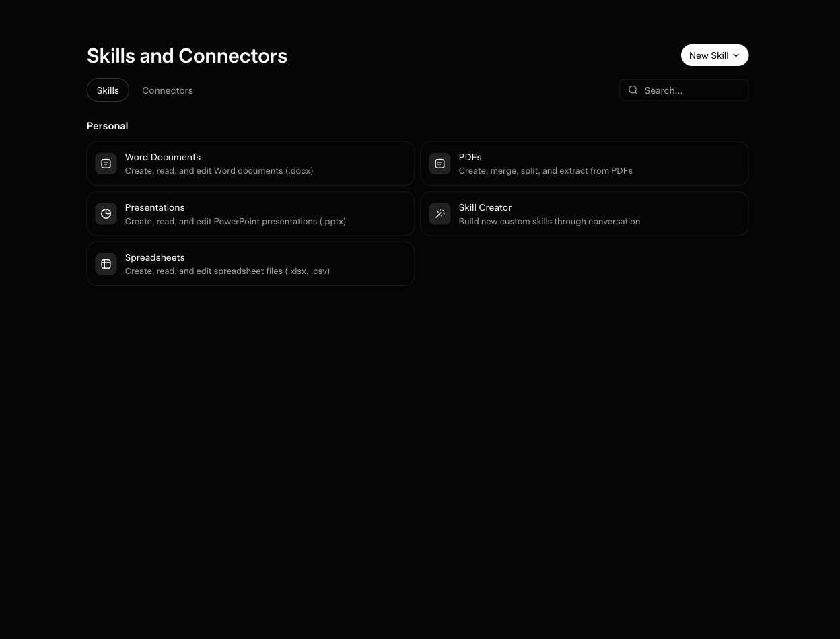
Task: Click "Build new custom skills through conversation" text
Action: pos(549,222)
